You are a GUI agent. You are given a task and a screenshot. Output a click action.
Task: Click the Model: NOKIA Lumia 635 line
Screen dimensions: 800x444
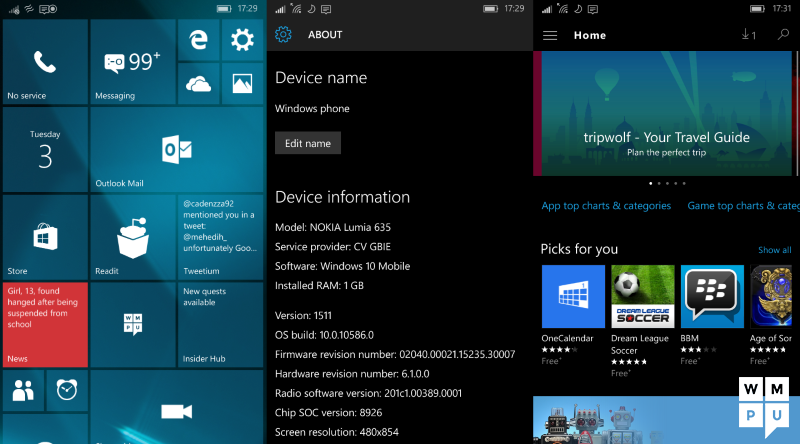[333, 227]
